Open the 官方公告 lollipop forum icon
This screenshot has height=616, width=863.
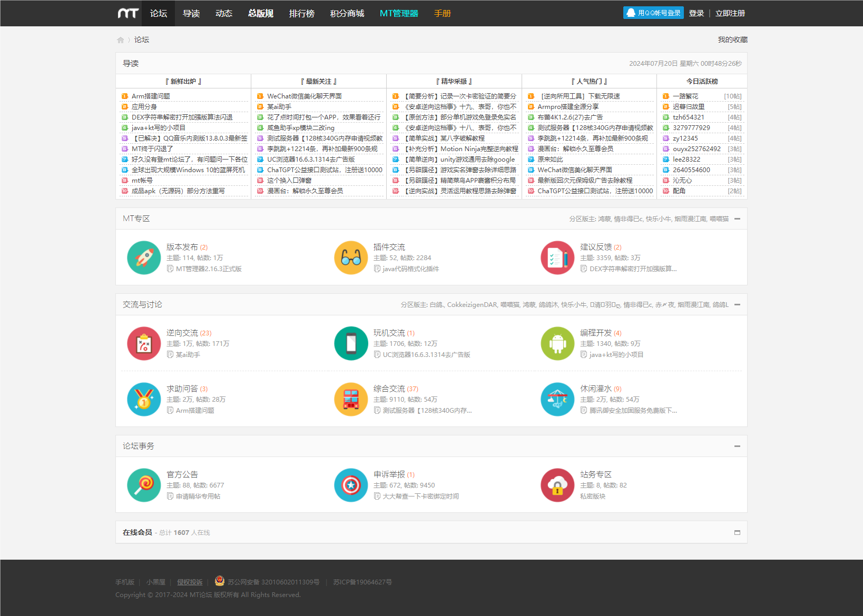click(x=144, y=485)
